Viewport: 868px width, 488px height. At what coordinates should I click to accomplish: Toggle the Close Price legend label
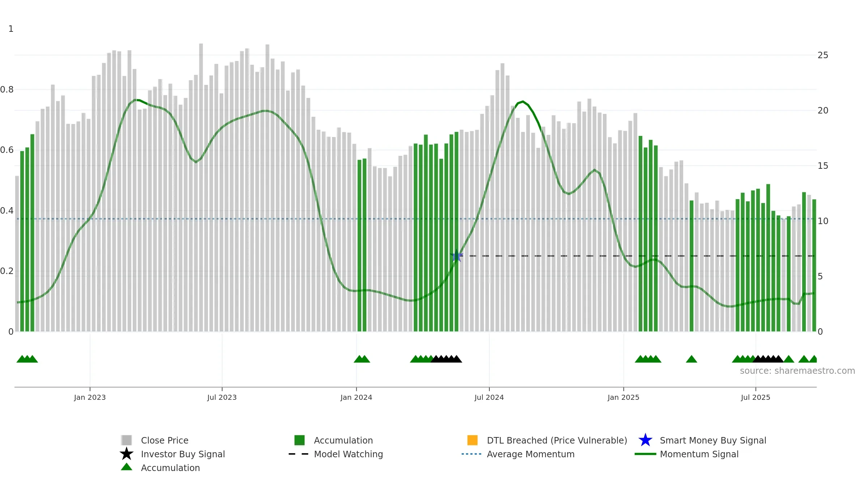tap(165, 440)
